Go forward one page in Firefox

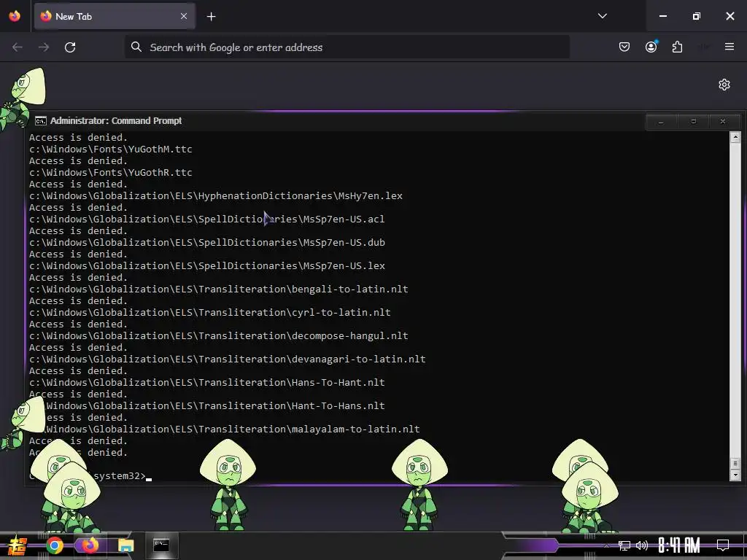click(x=43, y=47)
